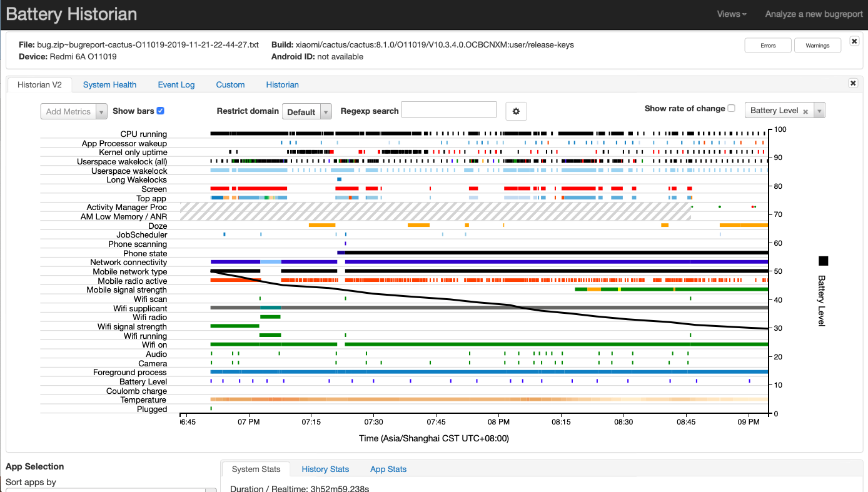Viewport: 868px width, 492px height.
Task: Click the Doze row label
Action: click(158, 226)
